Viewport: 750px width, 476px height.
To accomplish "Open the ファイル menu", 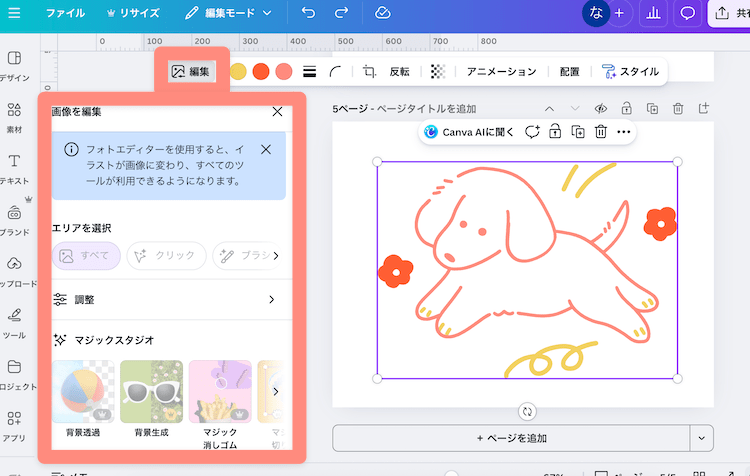I will click(x=65, y=13).
